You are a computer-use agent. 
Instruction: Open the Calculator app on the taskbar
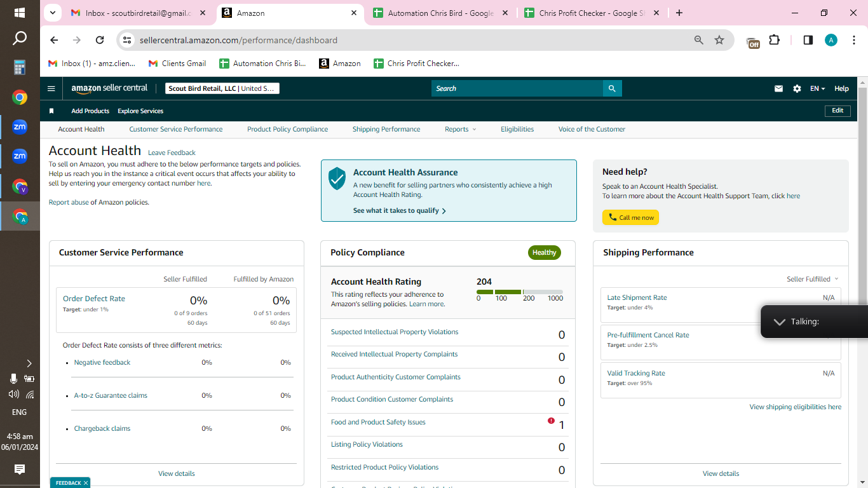20,67
